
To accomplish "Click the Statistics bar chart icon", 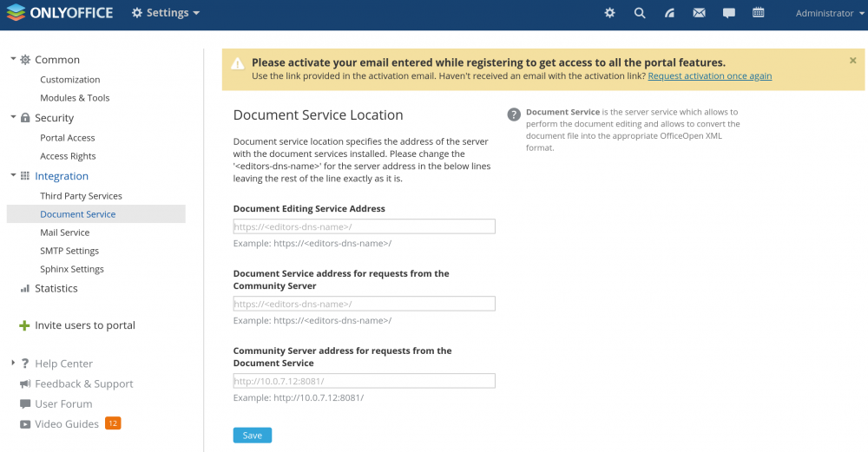I will click(25, 288).
